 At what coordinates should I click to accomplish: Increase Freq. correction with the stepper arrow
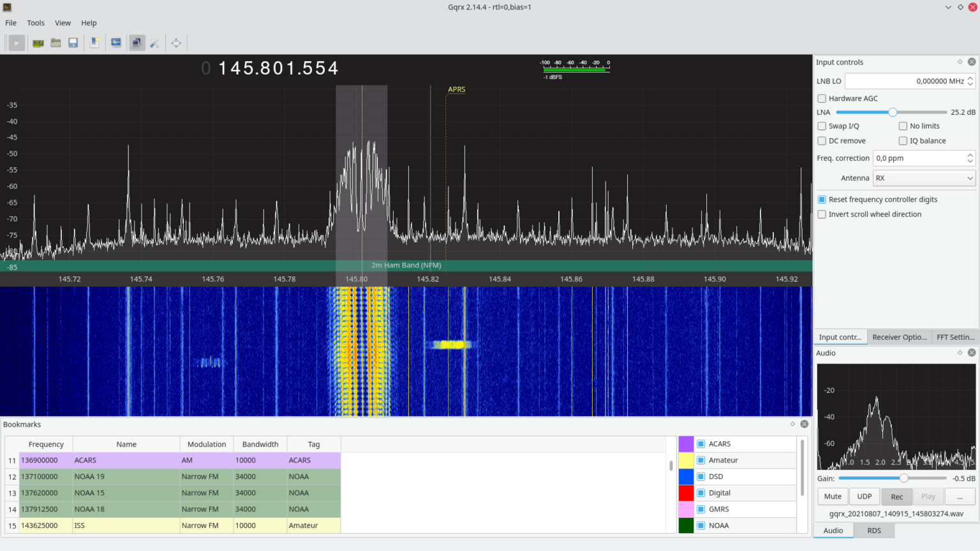(x=970, y=155)
